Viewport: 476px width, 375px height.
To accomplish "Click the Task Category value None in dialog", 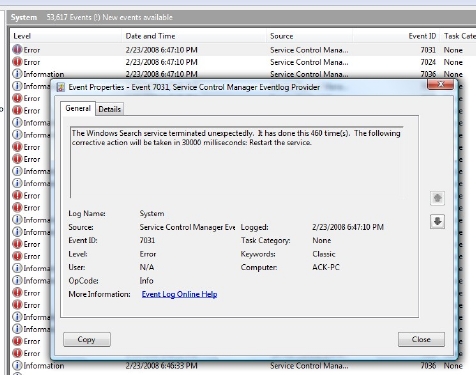I will pos(322,240).
